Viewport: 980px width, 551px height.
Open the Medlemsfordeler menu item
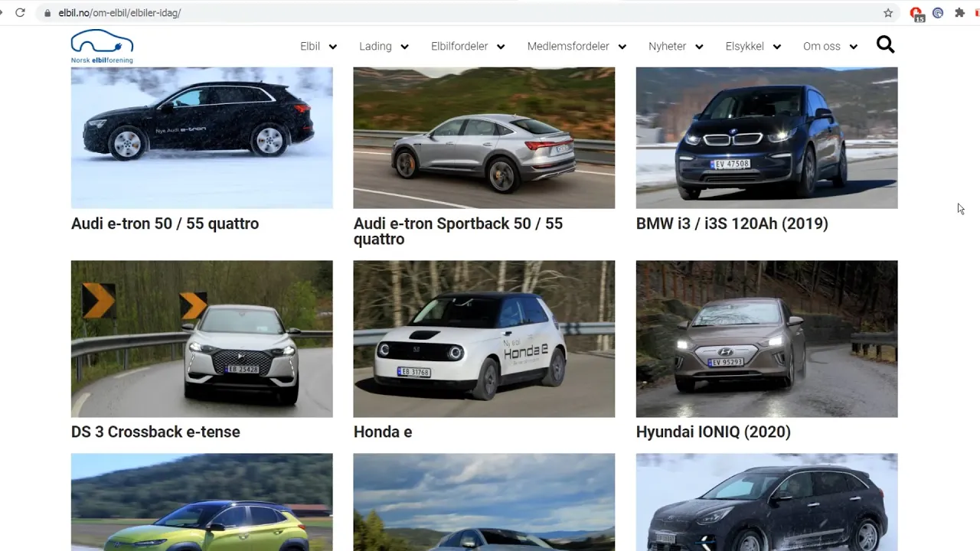pos(568,46)
